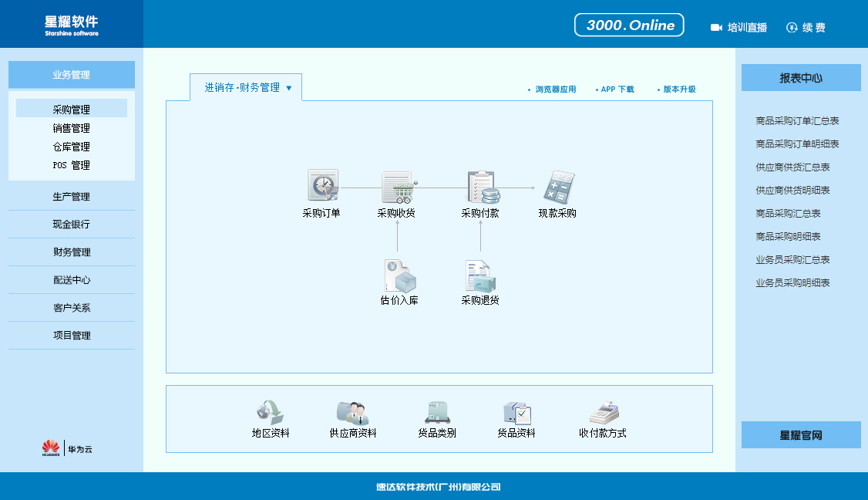Open 培训直播 with the camera icon
868x500 pixels.
(x=738, y=28)
